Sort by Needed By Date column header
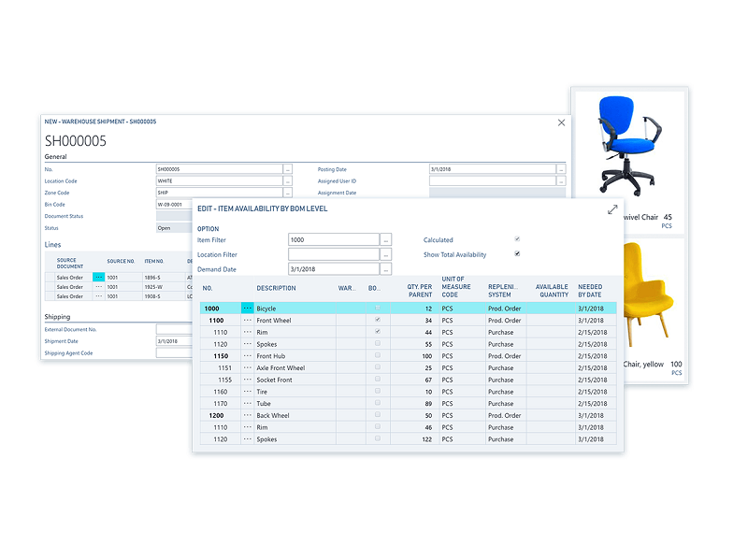The image size is (748, 560). [x=590, y=291]
